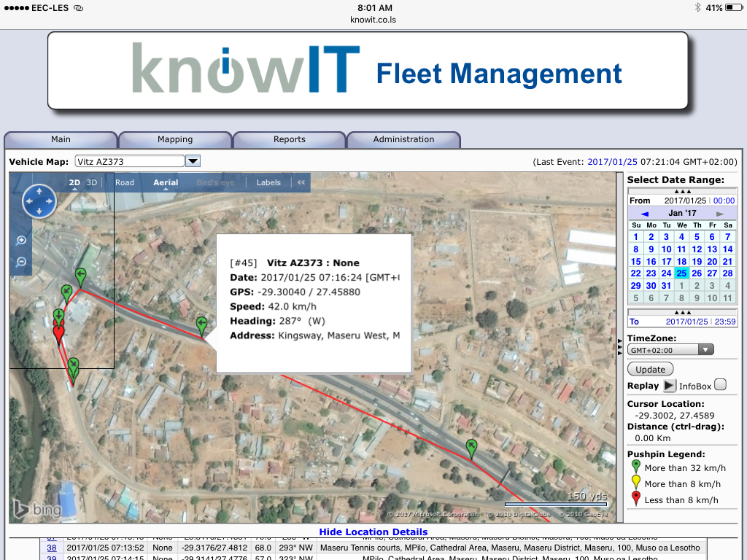
Task: Open the Vehicle Map dropdown arrow
Action: click(193, 161)
